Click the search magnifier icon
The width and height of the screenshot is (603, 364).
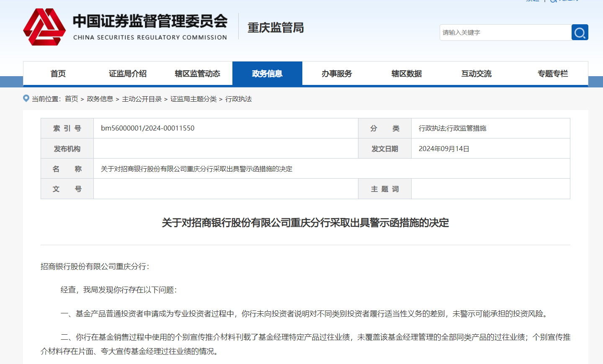click(x=580, y=32)
